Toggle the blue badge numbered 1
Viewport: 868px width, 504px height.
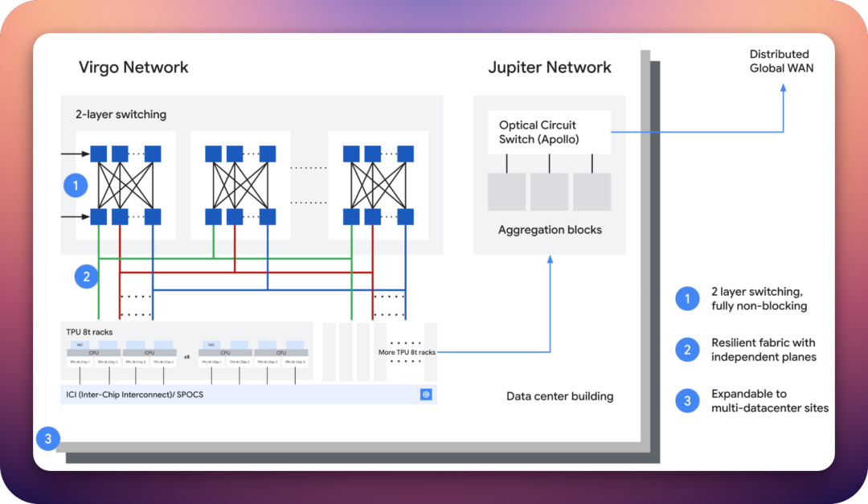pyautogui.click(x=76, y=185)
